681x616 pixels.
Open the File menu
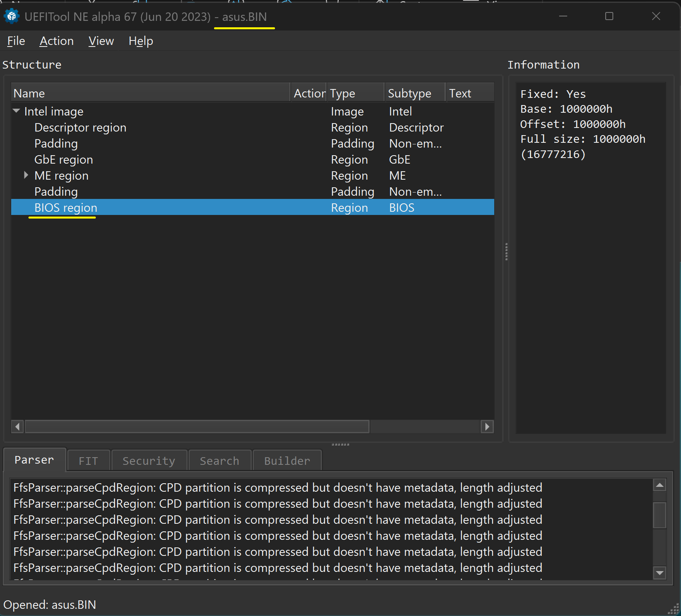16,41
